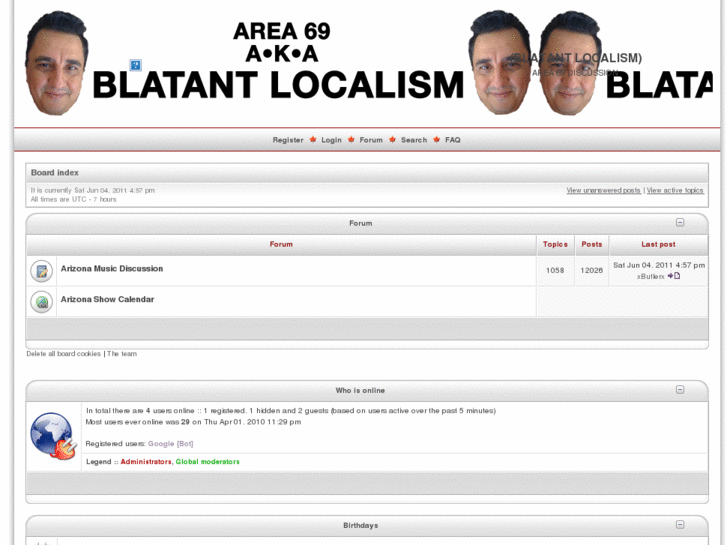Open the Login menu link
727x545 pixels.
[331, 140]
